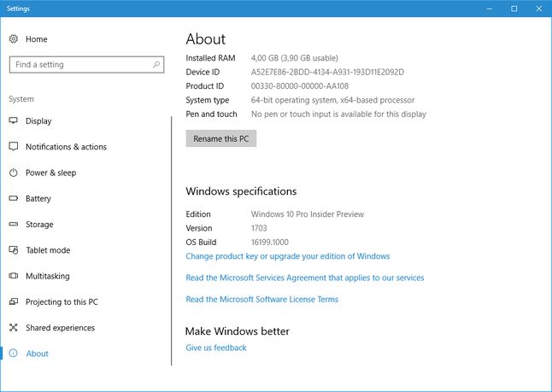552x392 pixels.
Task: Click the Version value 1703
Action: (x=259, y=228)
